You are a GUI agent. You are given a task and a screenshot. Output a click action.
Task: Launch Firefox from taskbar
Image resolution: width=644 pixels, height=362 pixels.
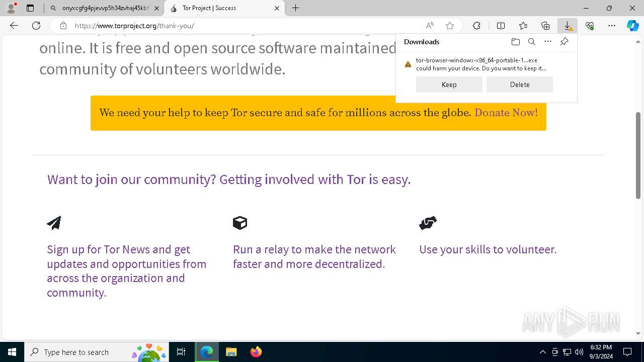tap(256, 352)
